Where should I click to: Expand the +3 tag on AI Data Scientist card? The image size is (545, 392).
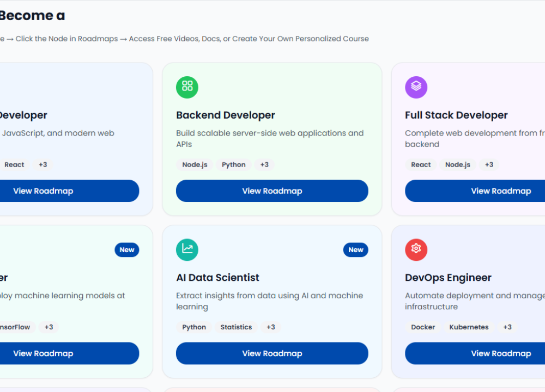[270, 327]
